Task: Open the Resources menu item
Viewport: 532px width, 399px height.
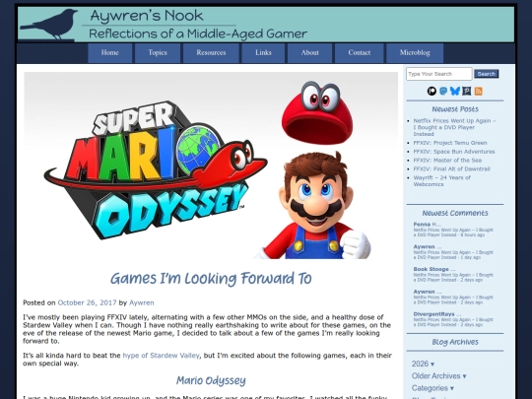Action: (x=211, y=53)
